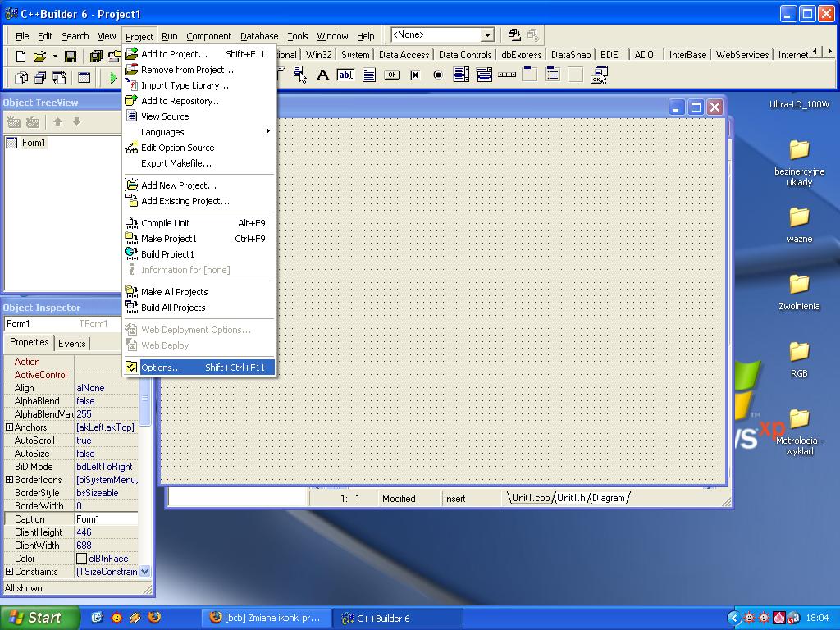Click the green Run button
The width and height of the screenshot is (840, 630).
click(113, 78)
